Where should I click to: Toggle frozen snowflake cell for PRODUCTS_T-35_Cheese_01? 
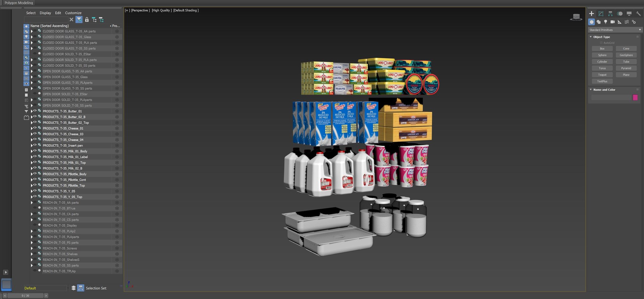(x=117, y=128)
